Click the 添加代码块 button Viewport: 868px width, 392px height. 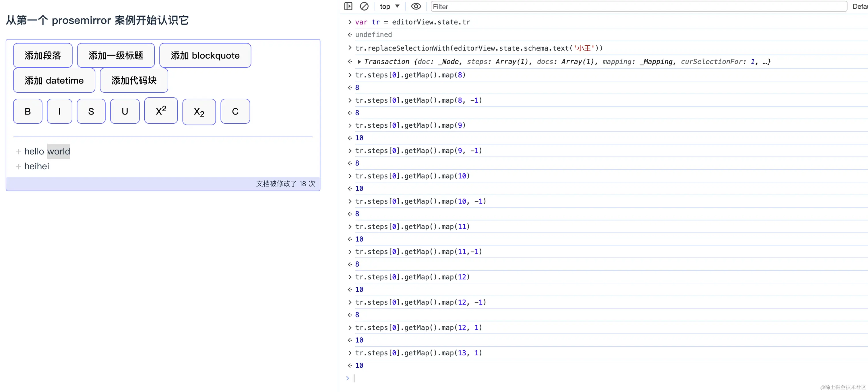tap(134, 80)
